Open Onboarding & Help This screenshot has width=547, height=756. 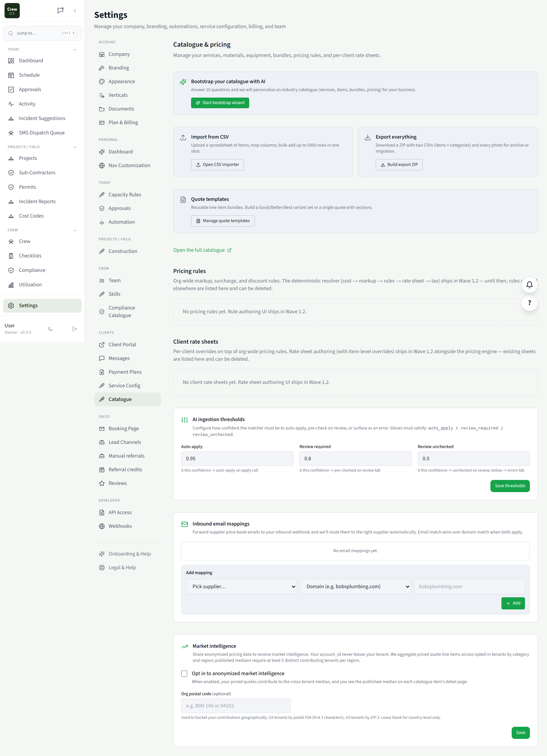[127, 554]
